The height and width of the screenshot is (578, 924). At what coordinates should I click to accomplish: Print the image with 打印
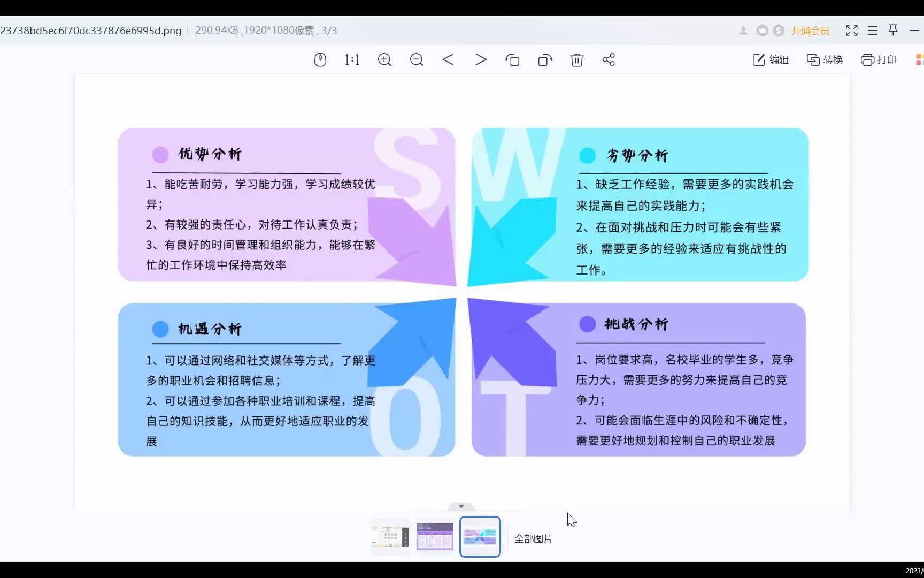coord(879,59)
